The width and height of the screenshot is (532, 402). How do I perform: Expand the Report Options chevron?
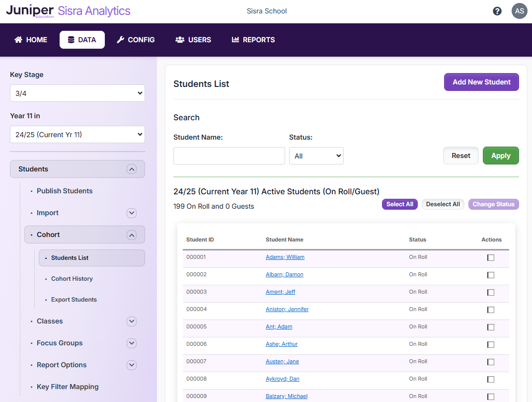(x=131, y=365)
